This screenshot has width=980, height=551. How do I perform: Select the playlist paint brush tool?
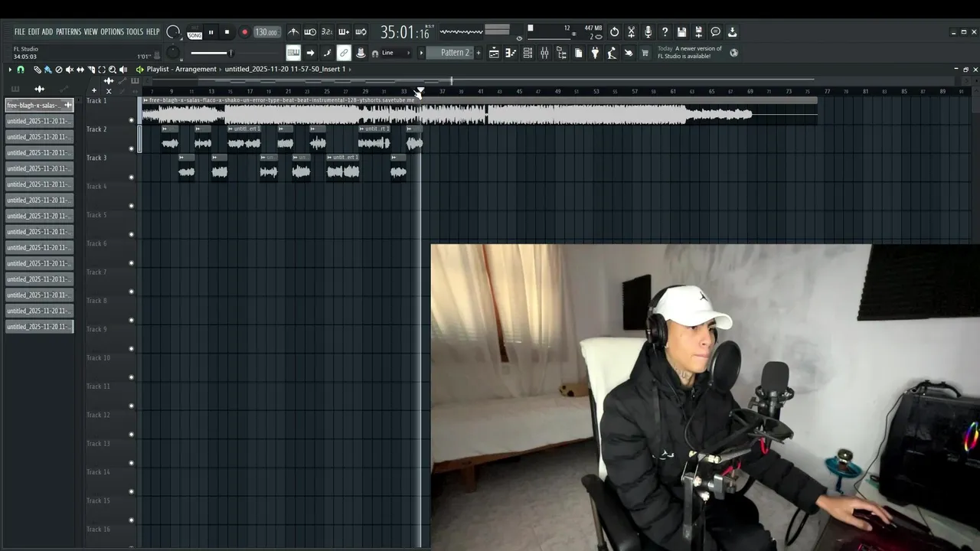(x=48, y=70)
